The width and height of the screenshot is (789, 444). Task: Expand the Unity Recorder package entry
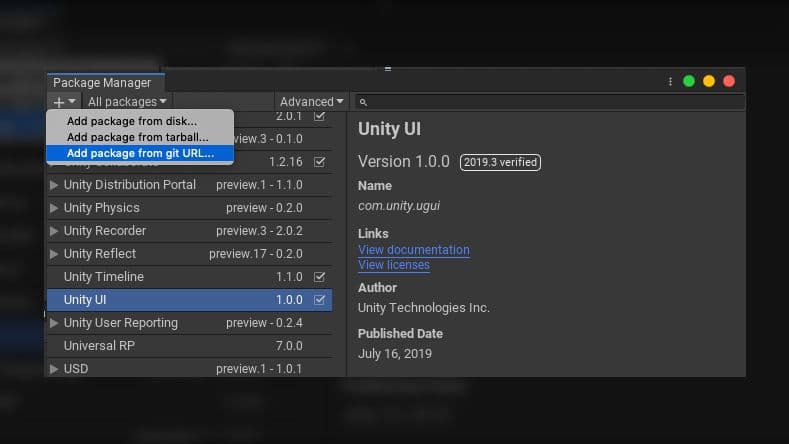coord(54,231)
